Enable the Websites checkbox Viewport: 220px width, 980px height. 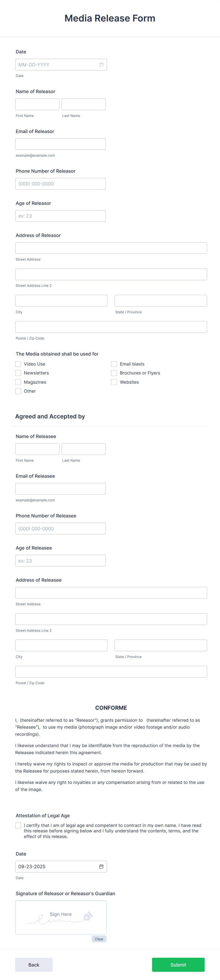[x=114, y=382]
